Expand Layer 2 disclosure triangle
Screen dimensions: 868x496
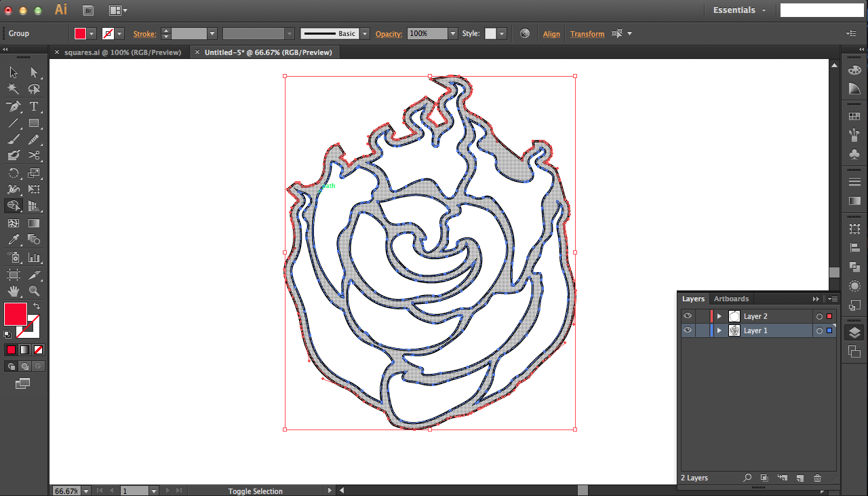719,316
